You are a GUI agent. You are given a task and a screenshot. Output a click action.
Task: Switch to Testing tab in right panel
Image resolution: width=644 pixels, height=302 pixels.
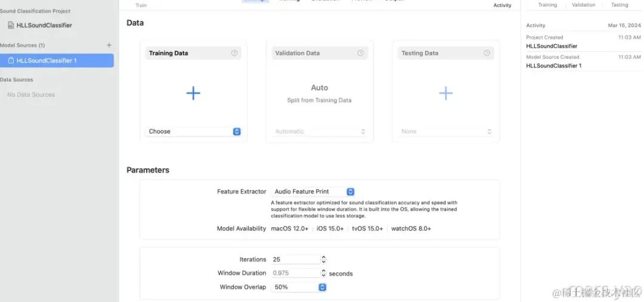[x=620, y=5]
